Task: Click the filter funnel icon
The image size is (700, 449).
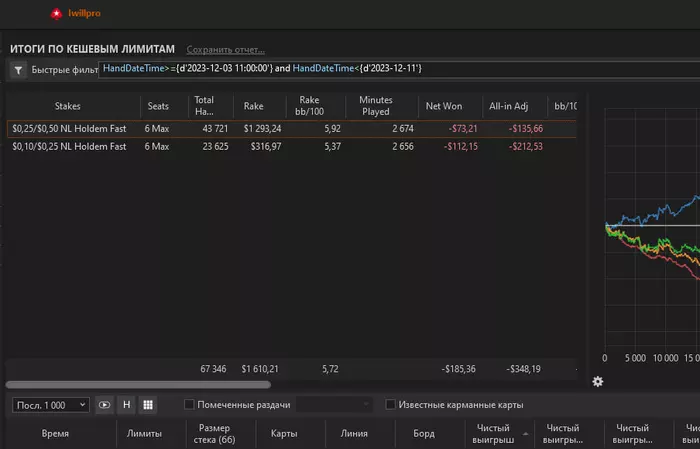Action: [18, 70]
